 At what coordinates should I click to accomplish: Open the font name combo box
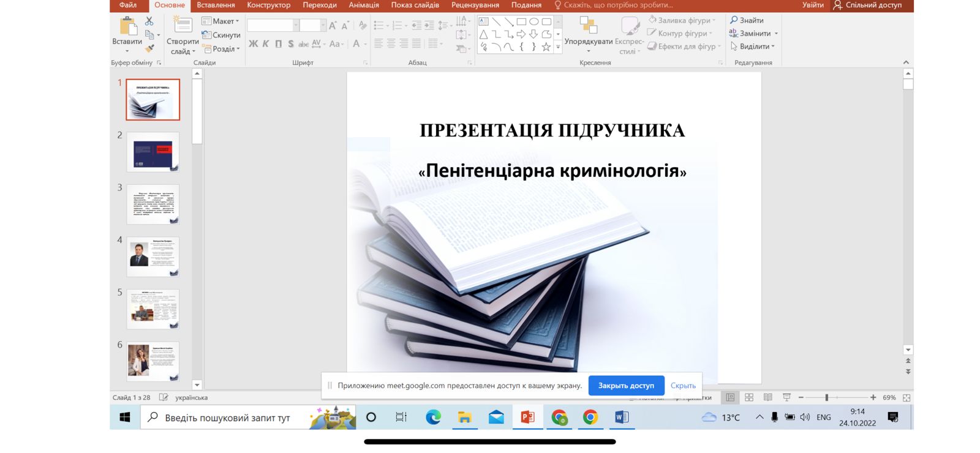point(273,25)
